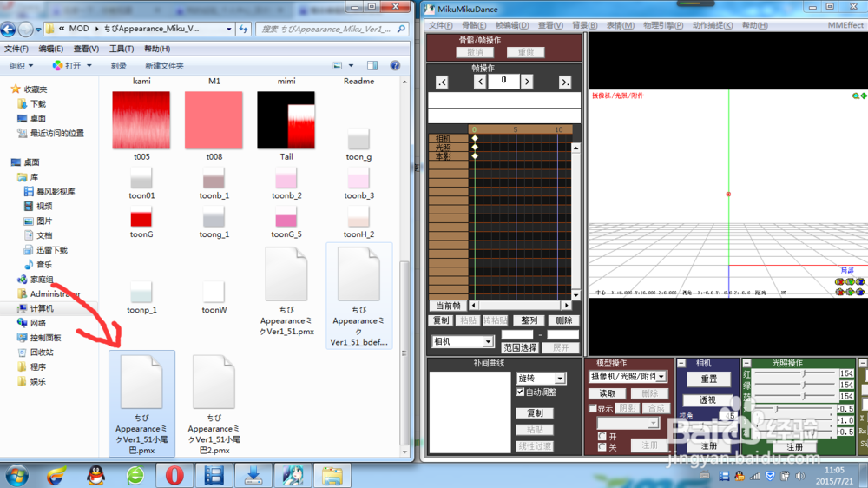This screenshot has height=488, width=868.
Task: Open MMD 骨骼(E) menu
Action: pyautogui.click(x=474, y=25)
